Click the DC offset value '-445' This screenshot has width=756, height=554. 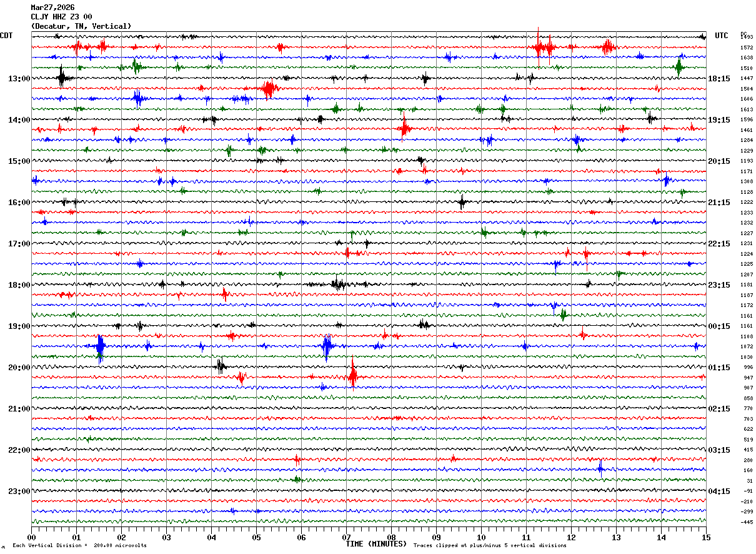[747, 523]
